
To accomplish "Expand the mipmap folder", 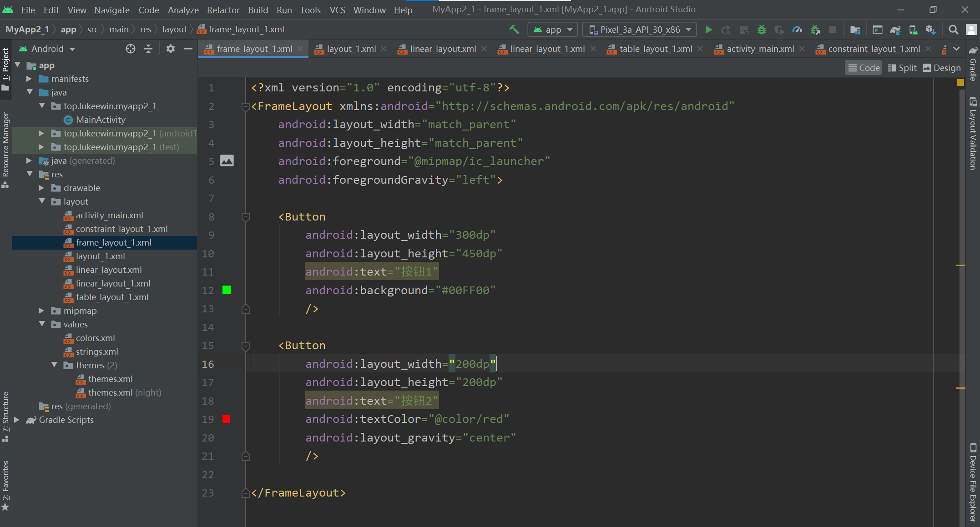I will click(x=41, y=311).
